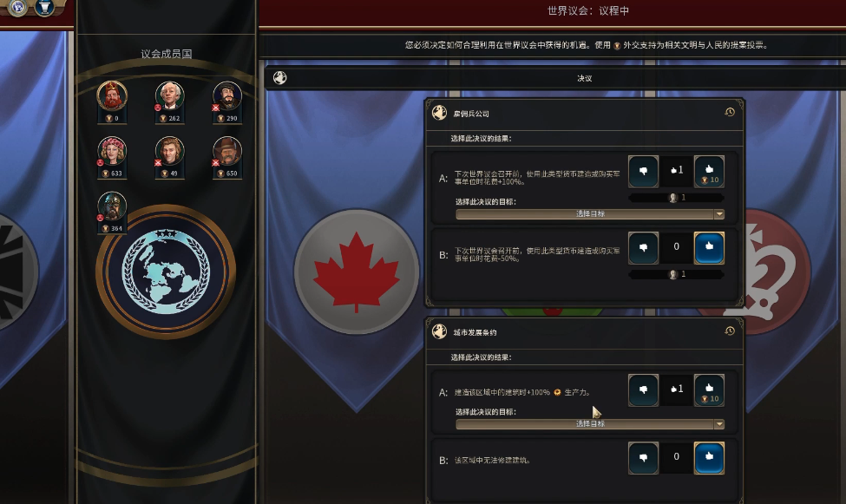Click the Canada maple leaf emblem
This screenshot has width=846, height=504.
coord(357,272)
